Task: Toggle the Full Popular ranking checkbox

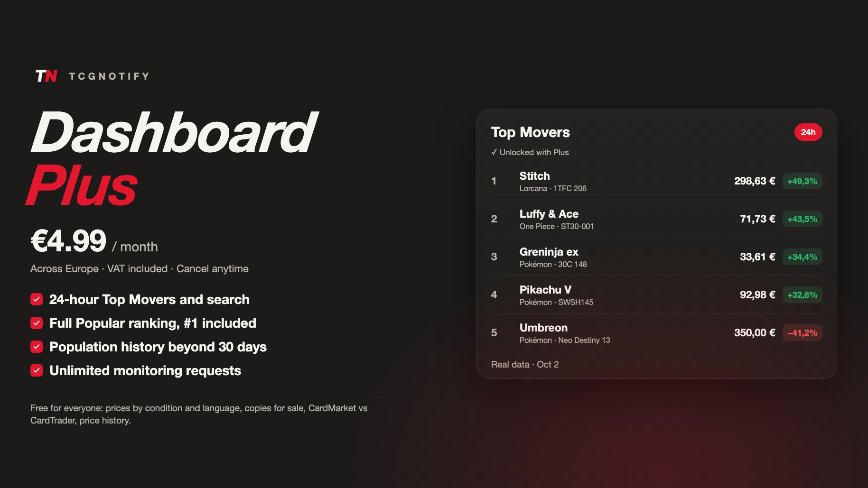Action: tap(37, 323)
